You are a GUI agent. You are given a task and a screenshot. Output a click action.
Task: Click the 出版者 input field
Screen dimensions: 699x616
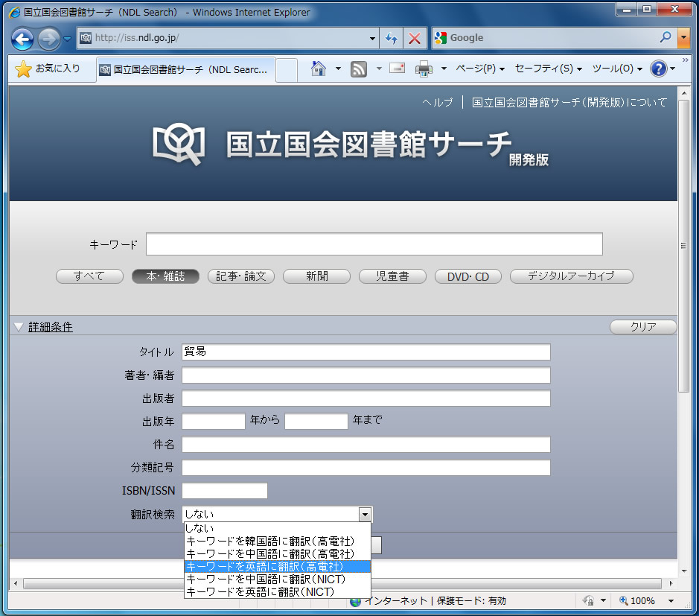click(x=366, y=399)
